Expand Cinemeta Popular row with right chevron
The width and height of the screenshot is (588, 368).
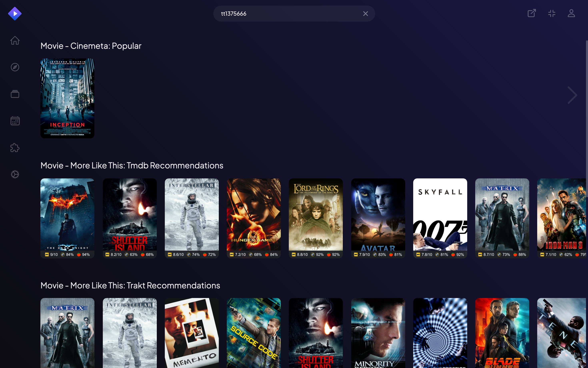pos(572,95)
